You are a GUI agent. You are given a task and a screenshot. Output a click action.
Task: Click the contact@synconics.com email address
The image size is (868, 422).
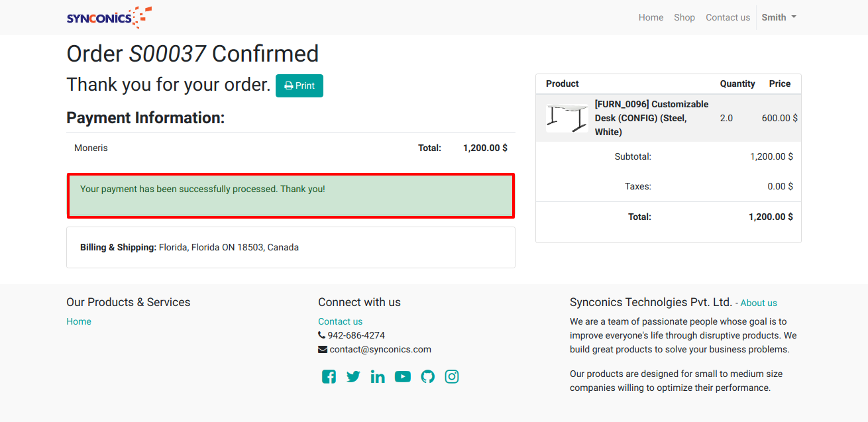(380, 349)
